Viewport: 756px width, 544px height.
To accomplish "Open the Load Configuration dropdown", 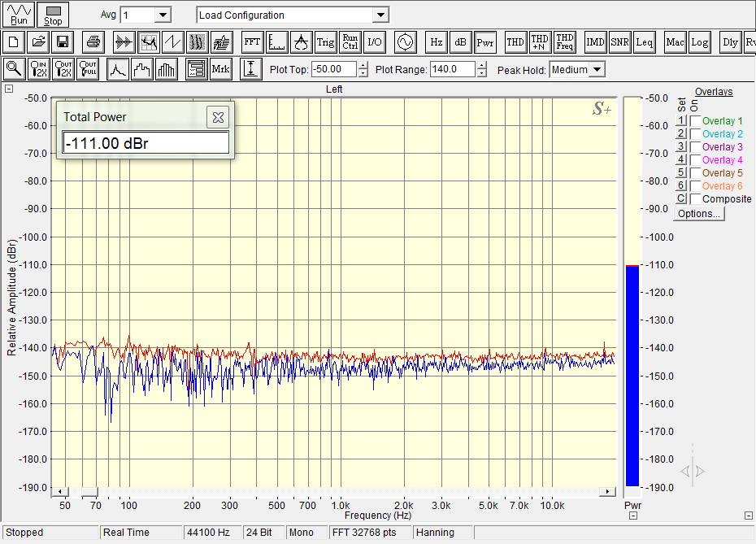I will tap(380, 15).
